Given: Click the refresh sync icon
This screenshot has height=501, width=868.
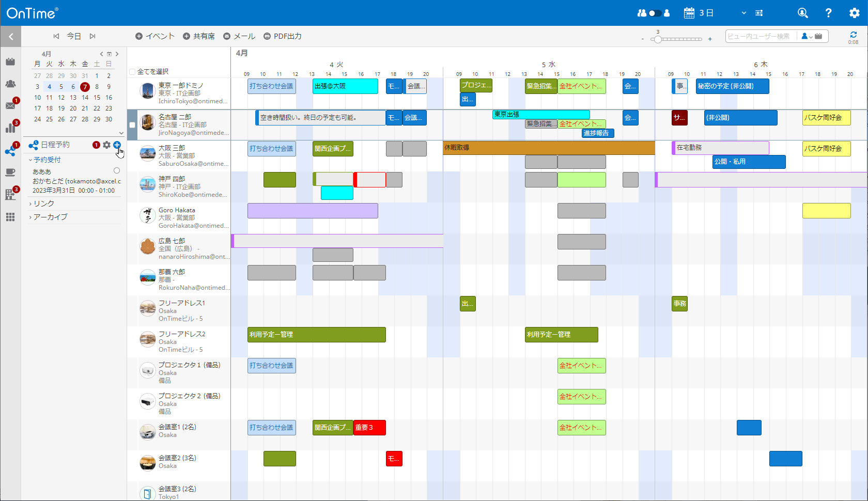Looking at the screenshot, I should coord(853,35).
